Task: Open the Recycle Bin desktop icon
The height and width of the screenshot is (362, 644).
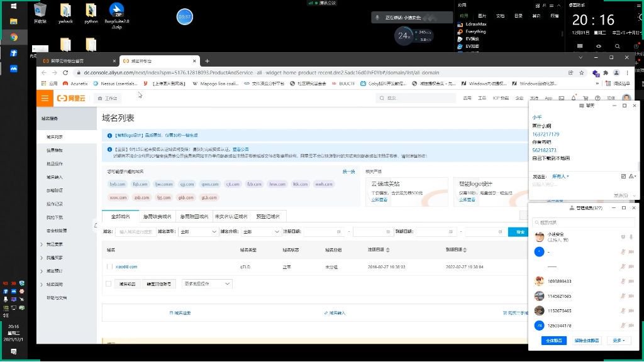Action: (40, 13)
